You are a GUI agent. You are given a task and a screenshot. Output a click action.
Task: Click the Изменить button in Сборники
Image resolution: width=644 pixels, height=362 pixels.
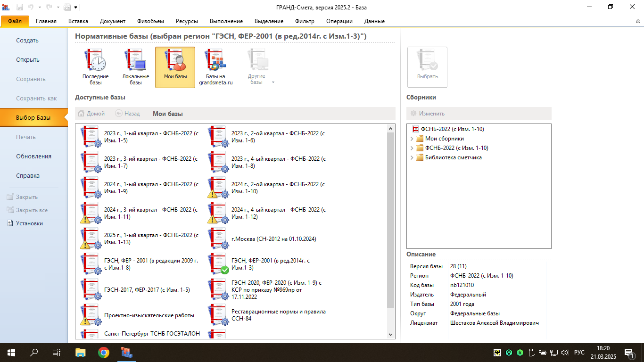(427, 114)
